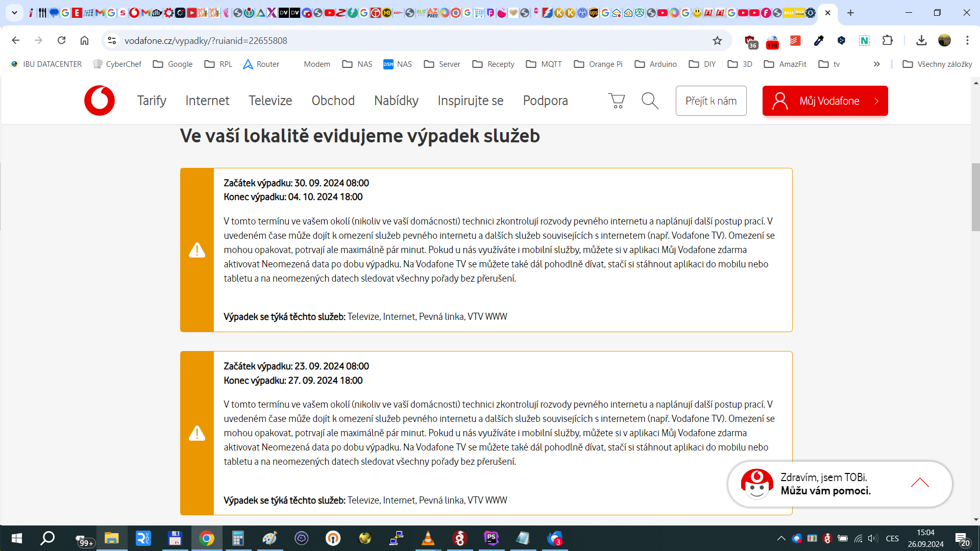
Task: Open the Chrome profile avatar
Action: coord(944,40)
